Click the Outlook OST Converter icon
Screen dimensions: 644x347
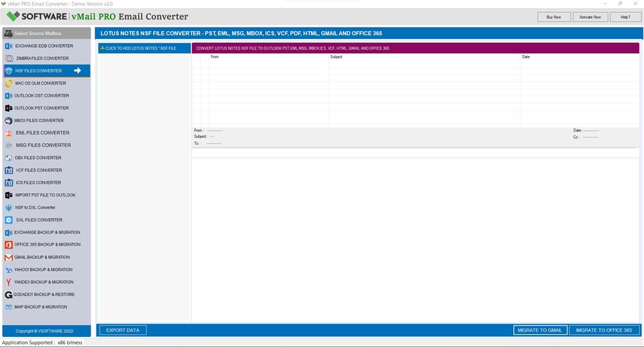pos(9,96)
